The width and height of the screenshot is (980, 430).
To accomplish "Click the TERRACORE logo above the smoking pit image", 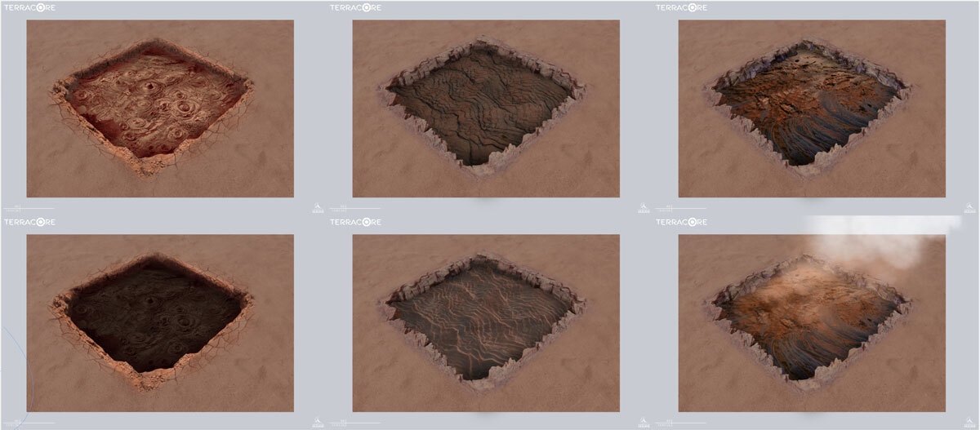I will click(x=682, y=222).
